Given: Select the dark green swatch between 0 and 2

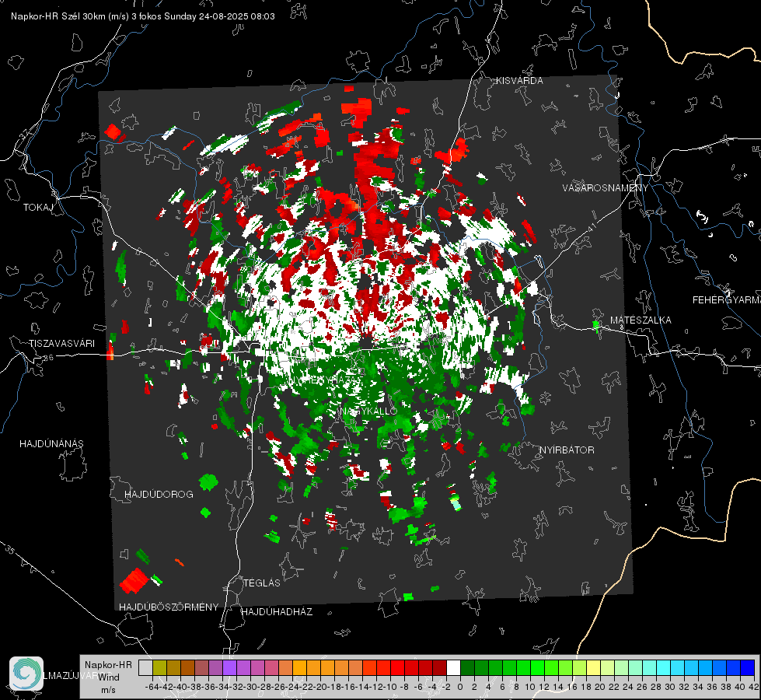Looking at the screenshot, I should click(x=467, y=668).
